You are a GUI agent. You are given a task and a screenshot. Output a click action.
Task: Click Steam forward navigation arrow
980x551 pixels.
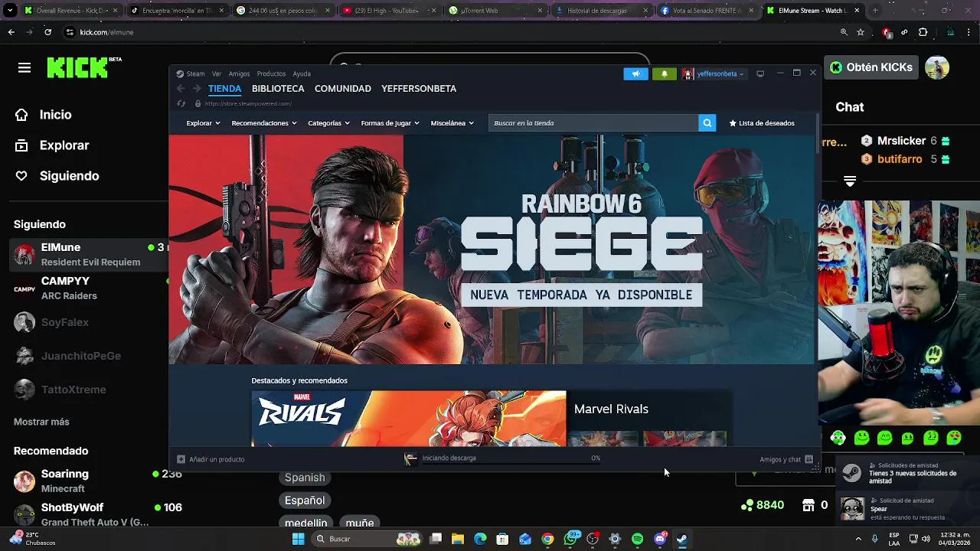pos(197,89)
